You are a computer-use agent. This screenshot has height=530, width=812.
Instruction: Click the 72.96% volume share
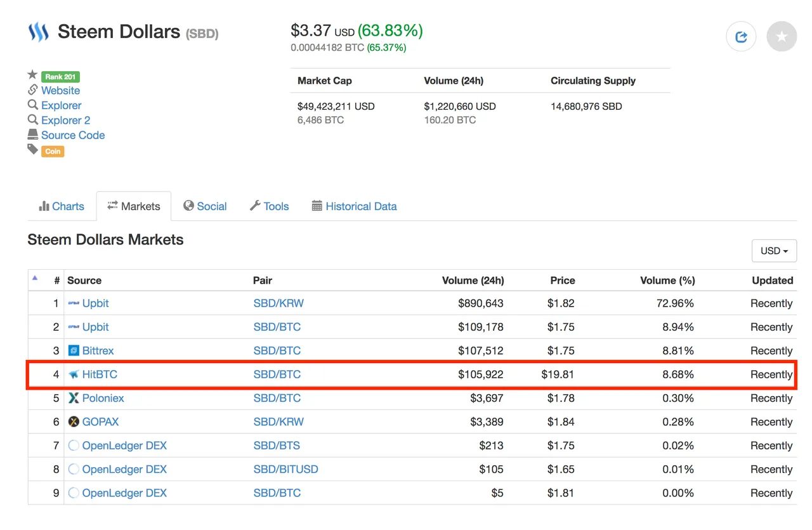click(x=675, y=303)
